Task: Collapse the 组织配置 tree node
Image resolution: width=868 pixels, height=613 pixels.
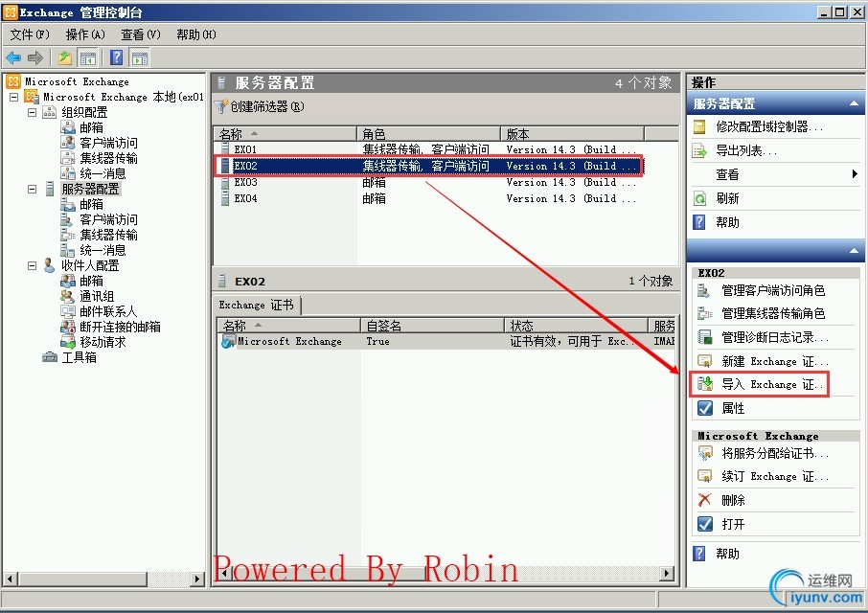Action: 33,112
